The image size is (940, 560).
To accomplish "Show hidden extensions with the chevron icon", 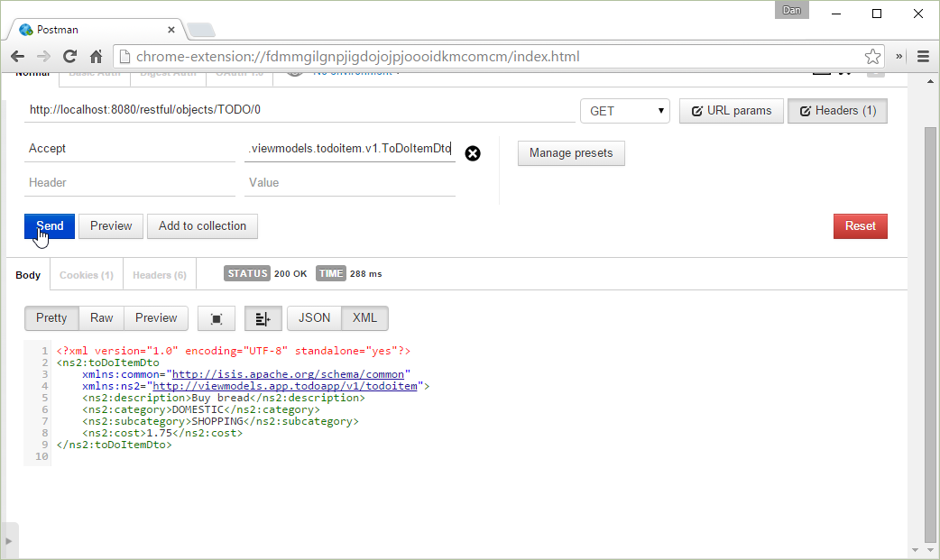I will pyautogui.click(x=899, y=56).
